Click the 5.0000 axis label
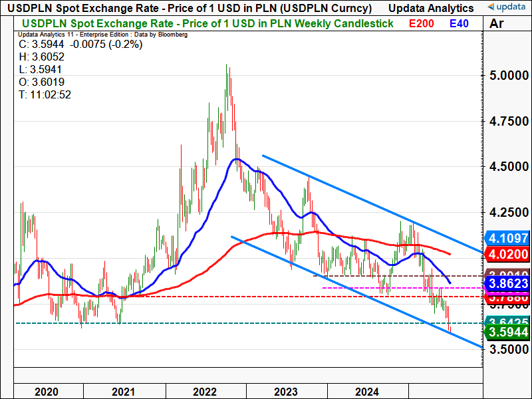This screenshot has height=399, width=532. (x=509, y=75)
